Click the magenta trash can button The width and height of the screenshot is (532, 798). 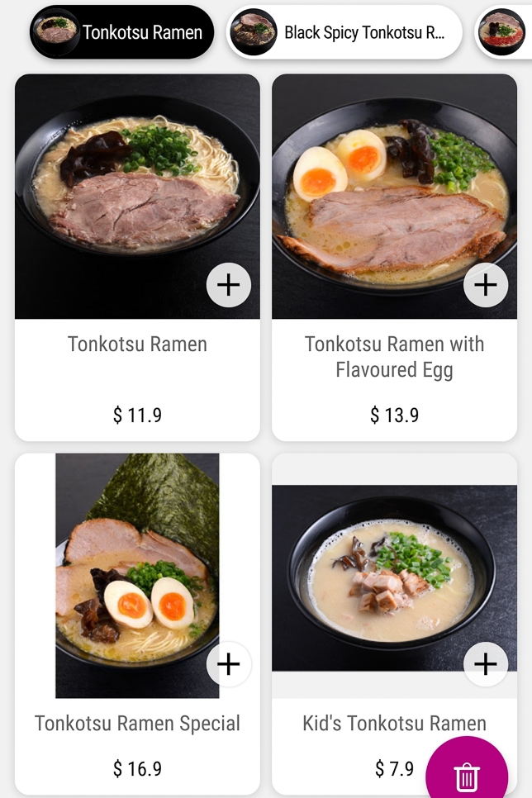(467, 777)
